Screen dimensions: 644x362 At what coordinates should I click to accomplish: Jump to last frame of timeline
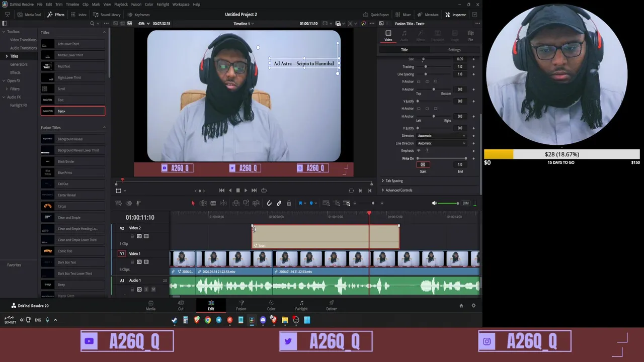tap(254, 191)
